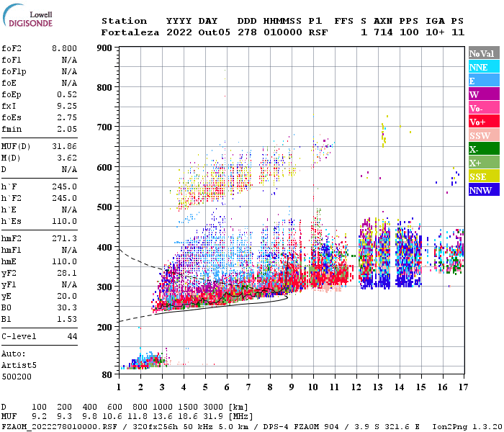504x432 pixels.
Task: Click the 900 km axis label
Action: click(104, 48)
